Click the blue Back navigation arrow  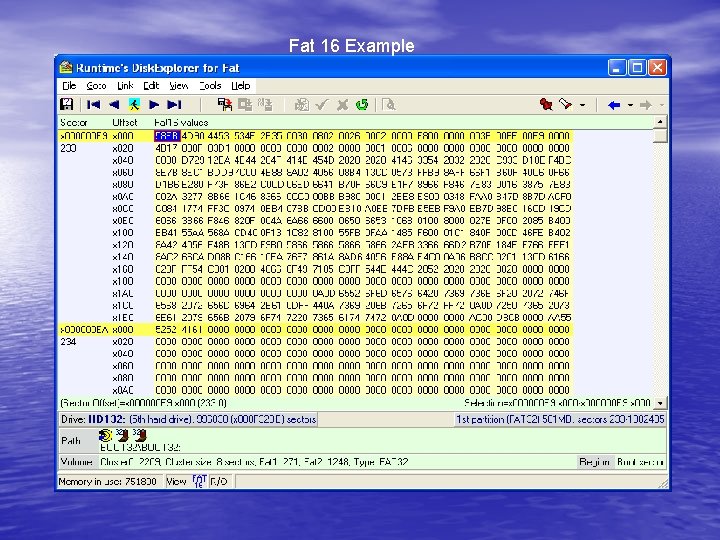(x=614, y=105)
